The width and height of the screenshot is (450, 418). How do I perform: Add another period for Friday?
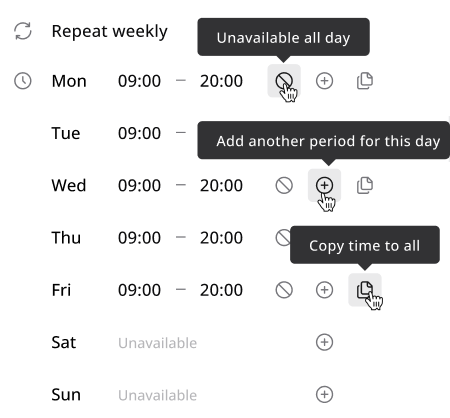pos(324,290)
